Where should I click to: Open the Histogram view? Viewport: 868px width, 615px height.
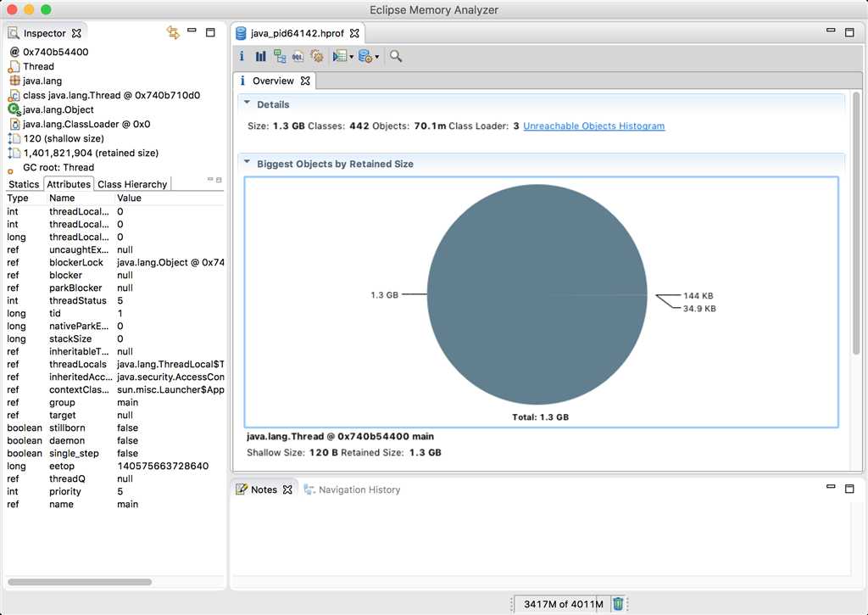(x=261, y=56)
